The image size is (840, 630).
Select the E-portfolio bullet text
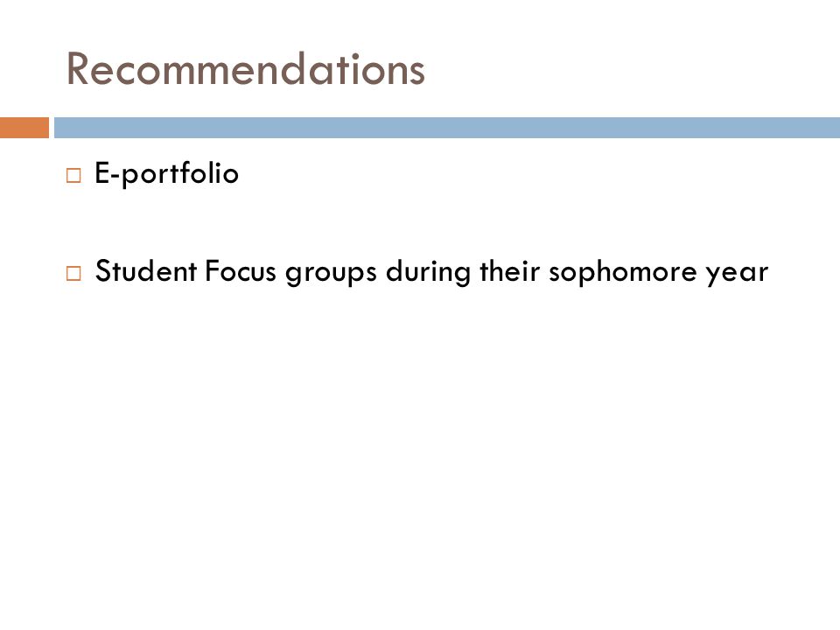point(166,173)
